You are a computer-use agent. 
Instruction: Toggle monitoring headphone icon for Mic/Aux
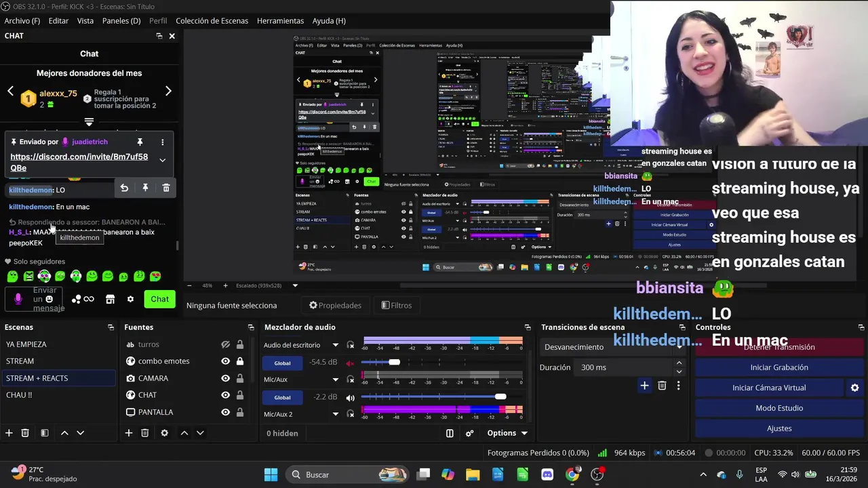(x=351, y=380)
